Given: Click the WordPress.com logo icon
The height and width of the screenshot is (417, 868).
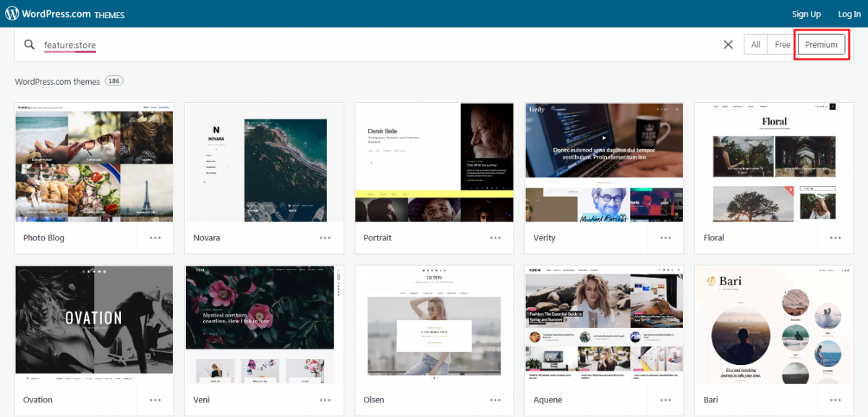Looking at the screenshot, I should click(12, 14).
